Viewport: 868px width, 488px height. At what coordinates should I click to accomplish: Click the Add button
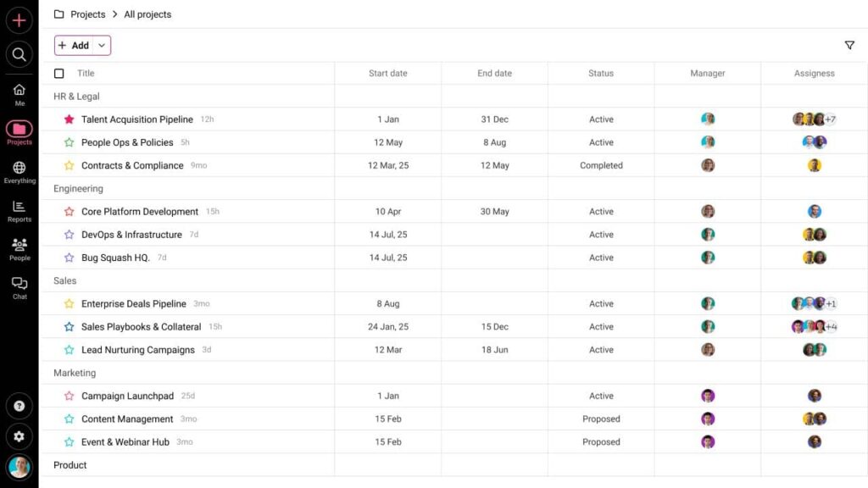[x=76, y=45]
